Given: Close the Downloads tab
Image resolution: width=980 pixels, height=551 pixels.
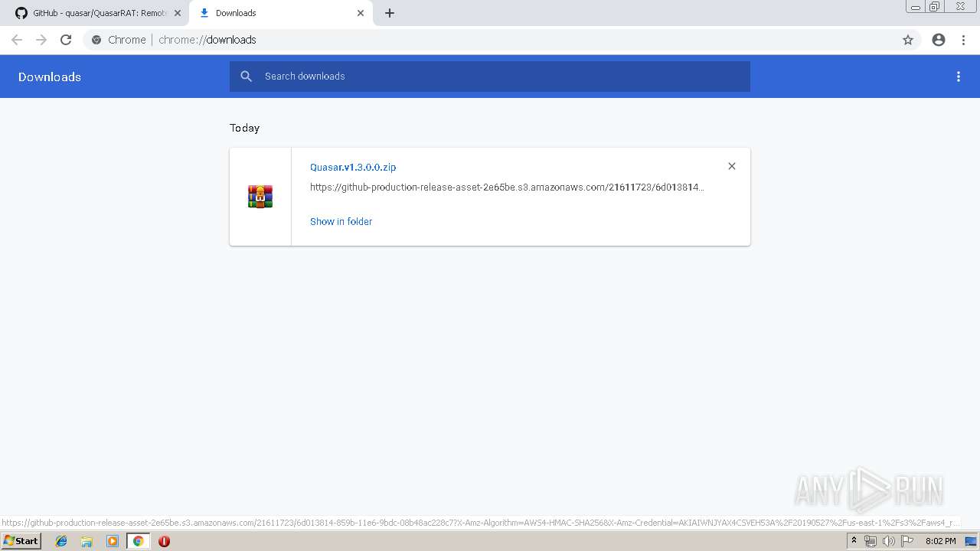Looking at the screenshot, I should coord(361,13).
